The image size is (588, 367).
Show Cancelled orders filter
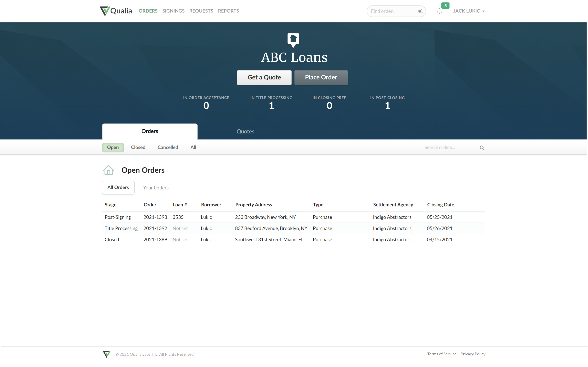point(168,147)
